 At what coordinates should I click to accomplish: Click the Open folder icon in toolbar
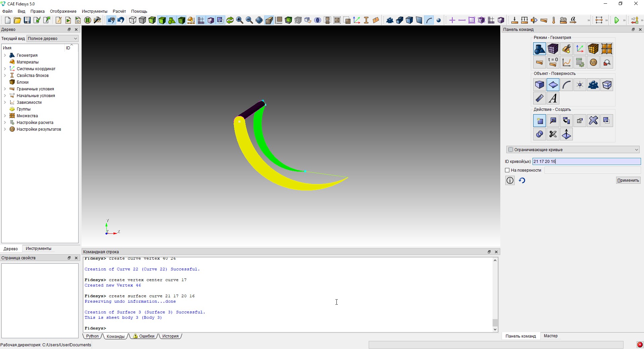(17, 20)
